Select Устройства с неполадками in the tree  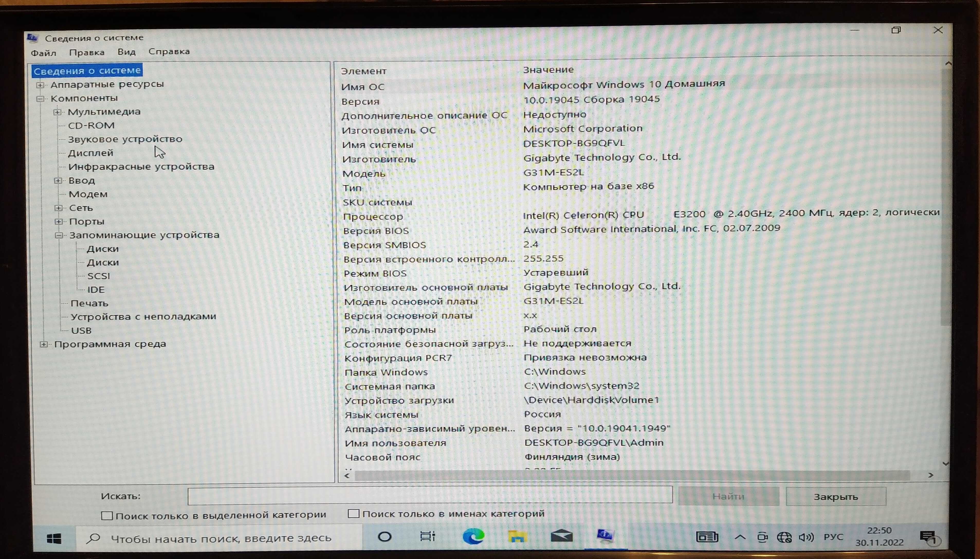coord(143,317)
